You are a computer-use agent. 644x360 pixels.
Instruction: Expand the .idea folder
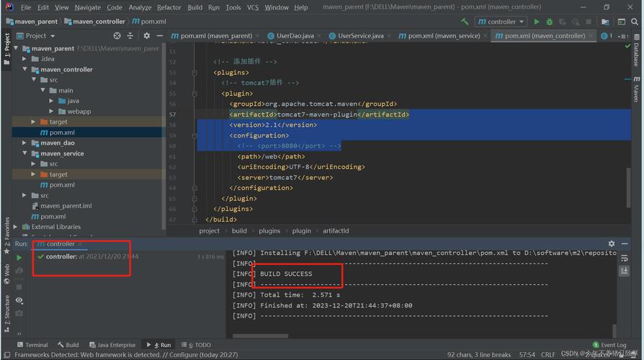(x=24, y=59)
